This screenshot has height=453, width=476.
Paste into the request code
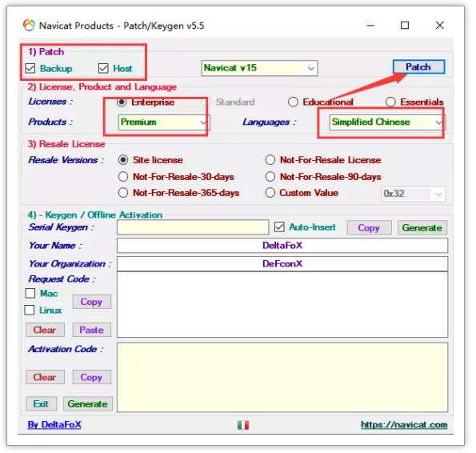tap(92, 330)
